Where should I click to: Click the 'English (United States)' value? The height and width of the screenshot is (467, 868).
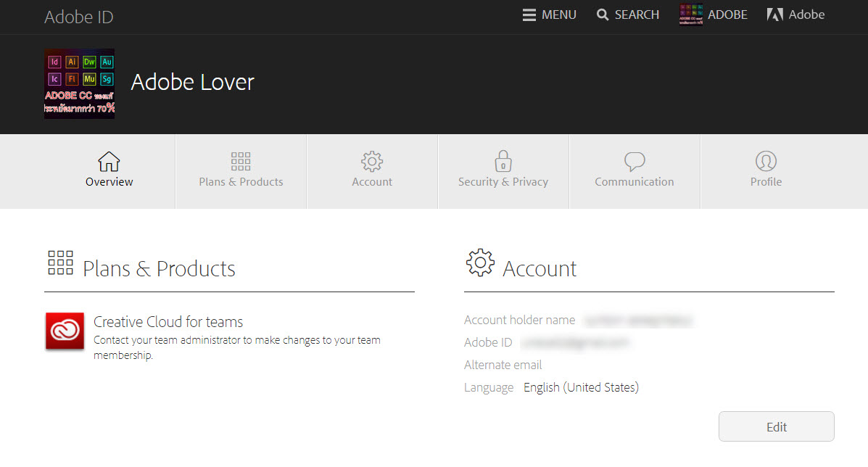click(582, 387)
